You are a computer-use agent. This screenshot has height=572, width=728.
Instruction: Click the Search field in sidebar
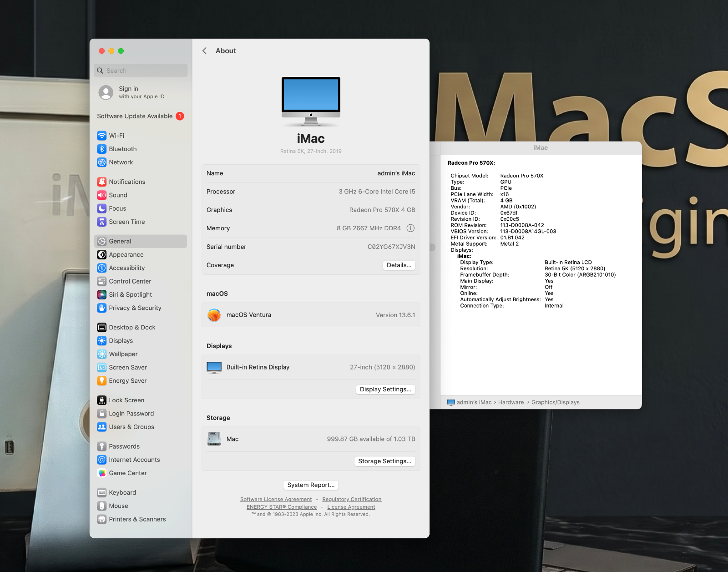[x=141, y=71]
